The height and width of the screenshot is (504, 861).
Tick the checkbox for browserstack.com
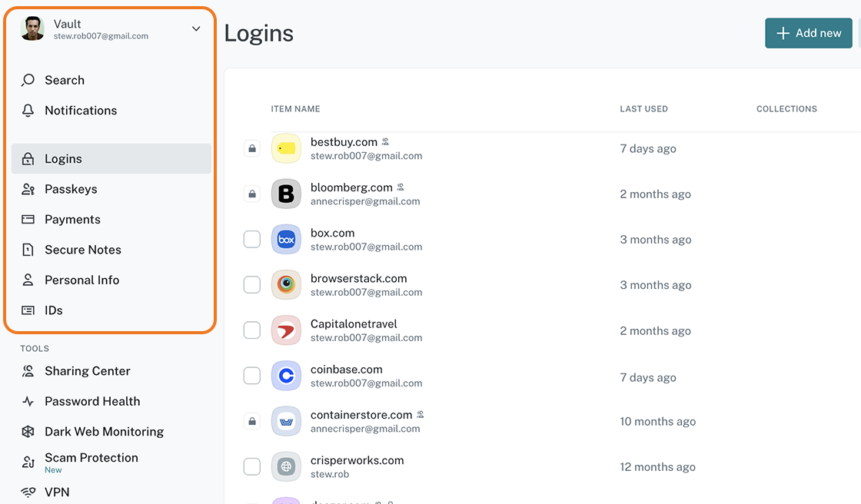[x=252, y=285]
